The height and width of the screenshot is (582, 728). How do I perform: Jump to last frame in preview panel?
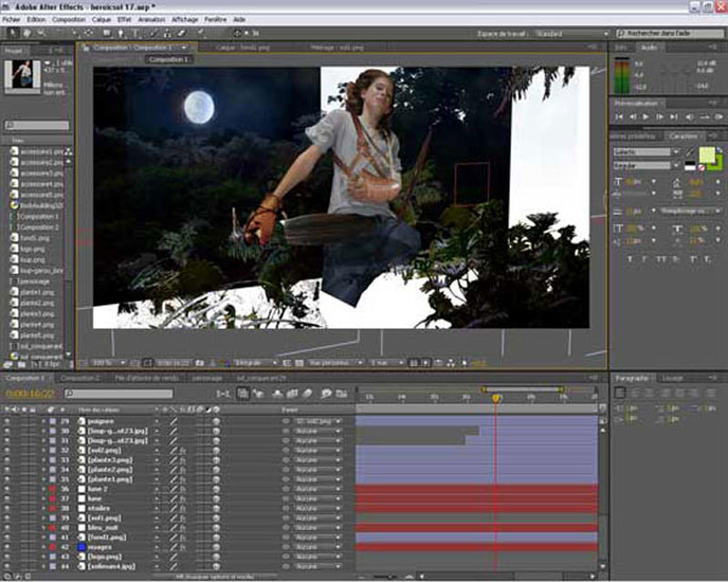[673, 117]
